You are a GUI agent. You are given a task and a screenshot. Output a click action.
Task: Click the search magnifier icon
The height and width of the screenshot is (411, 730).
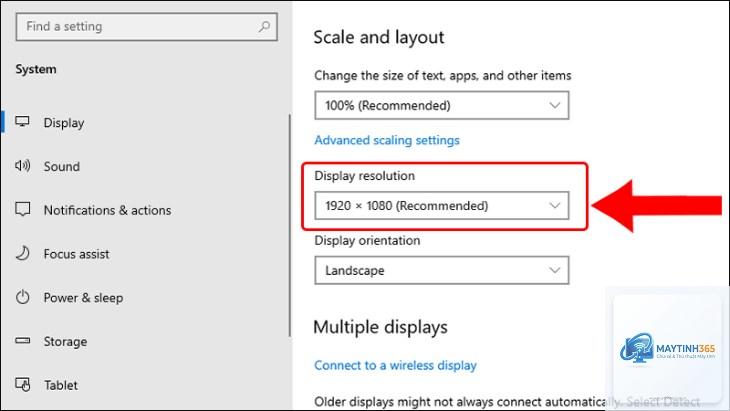(264, 27)
